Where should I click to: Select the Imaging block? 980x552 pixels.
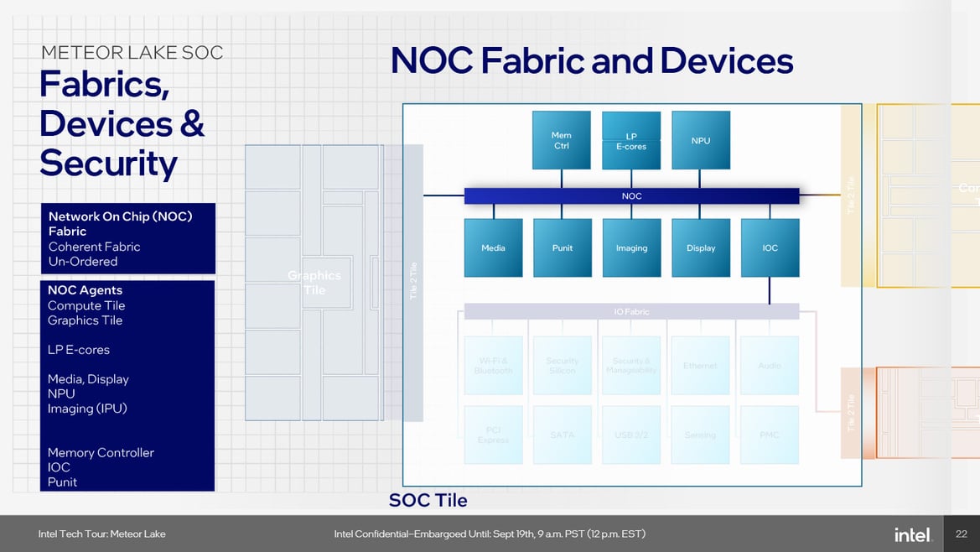coord(631,247)
